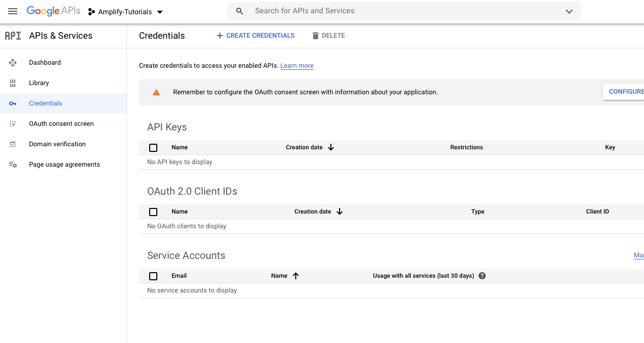This screenshot has width=644, height=343.
Task: Select Credentials in the left navigation
Action: click(45, 103)
